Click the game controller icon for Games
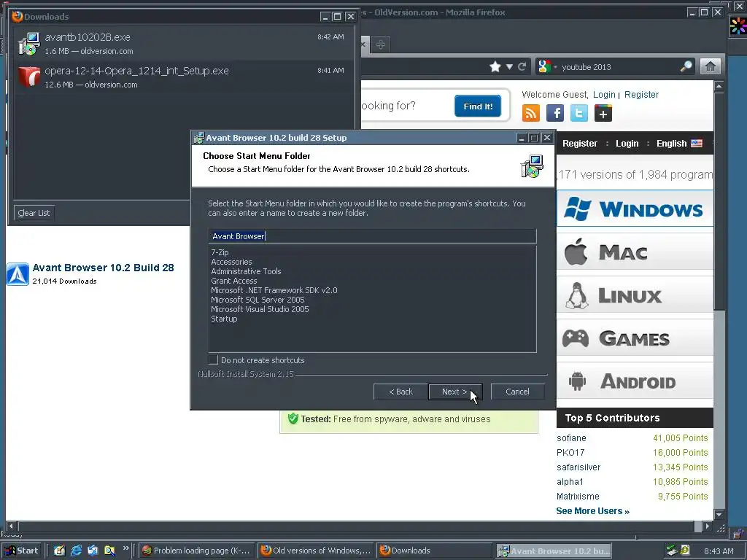 (576, 338)
